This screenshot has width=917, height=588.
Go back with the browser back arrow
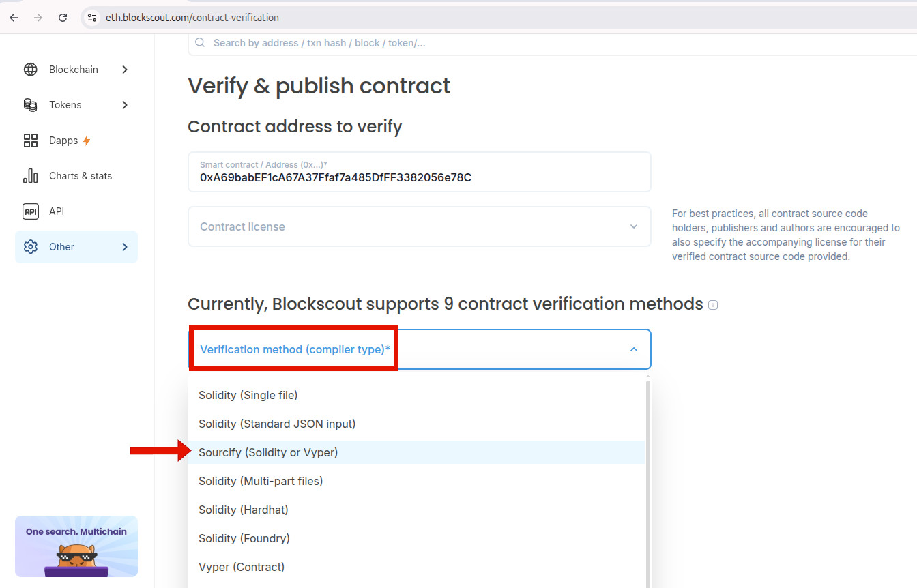click(x=14, y=18)
